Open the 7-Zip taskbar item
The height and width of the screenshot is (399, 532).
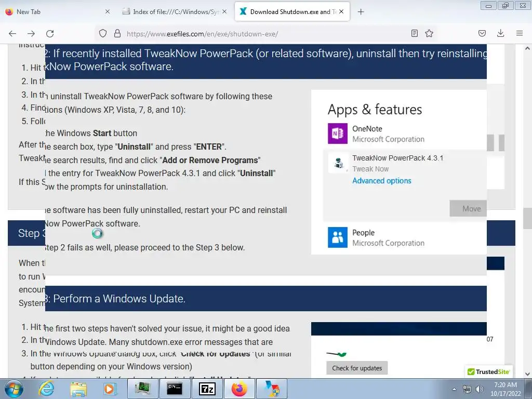pyautogui.click(x=207, y=389)
